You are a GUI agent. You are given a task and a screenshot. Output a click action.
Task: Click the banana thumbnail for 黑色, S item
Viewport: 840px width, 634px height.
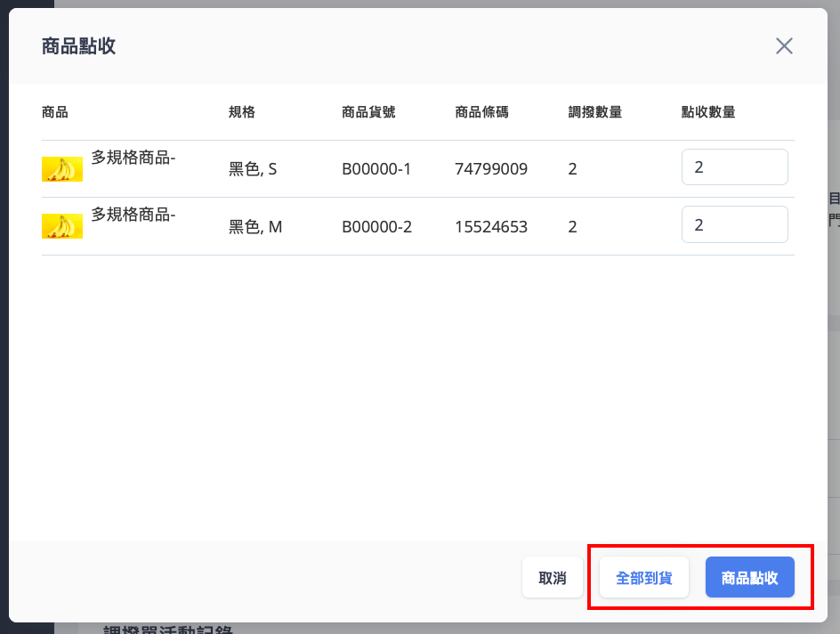62,169
